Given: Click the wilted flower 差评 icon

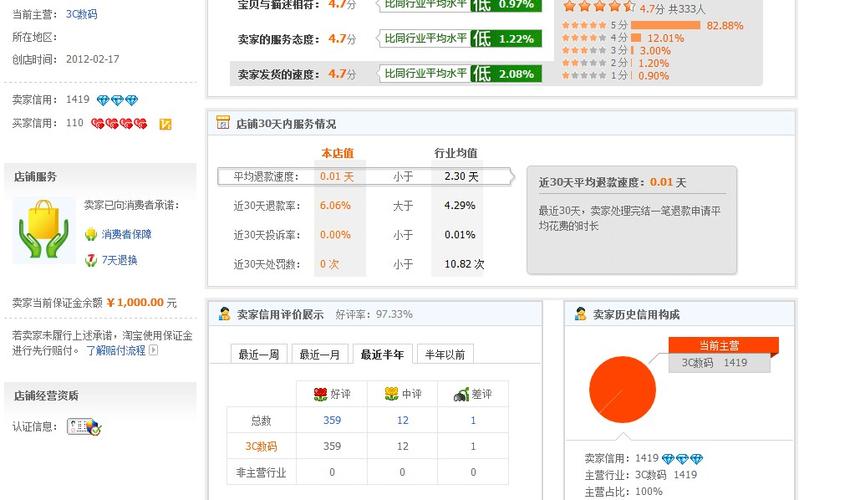Looking at the screenshot, I should (461, 394).
